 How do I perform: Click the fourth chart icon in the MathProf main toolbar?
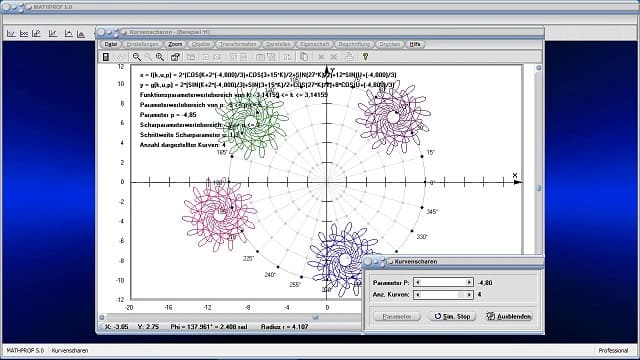point(53,34)
